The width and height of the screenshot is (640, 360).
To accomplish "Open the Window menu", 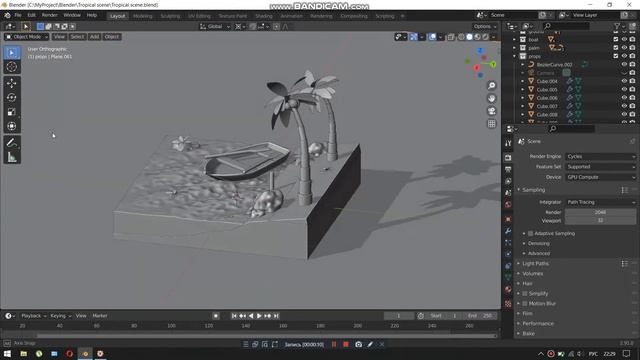I will tap(72, 15).
